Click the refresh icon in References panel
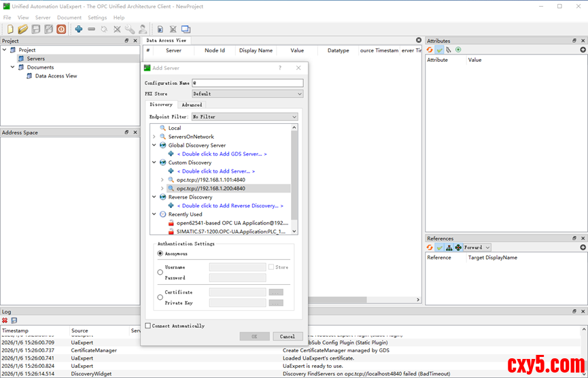 (430, 247)
